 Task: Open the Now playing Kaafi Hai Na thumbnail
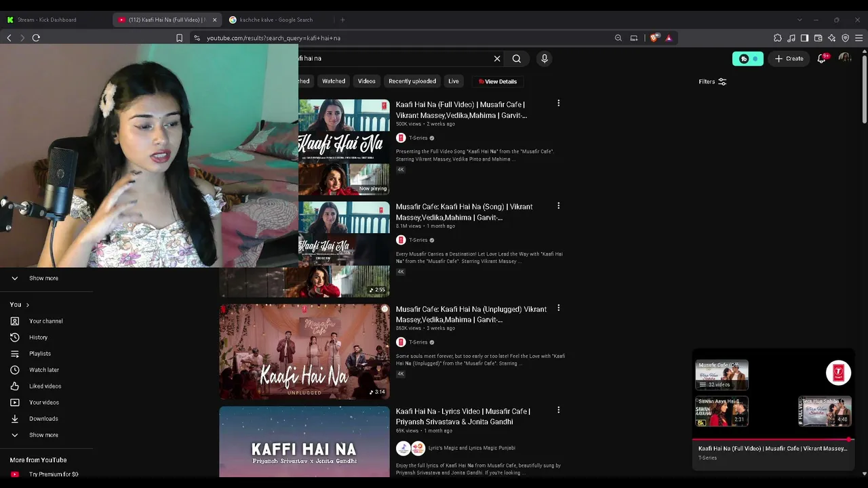pos(344,147)
